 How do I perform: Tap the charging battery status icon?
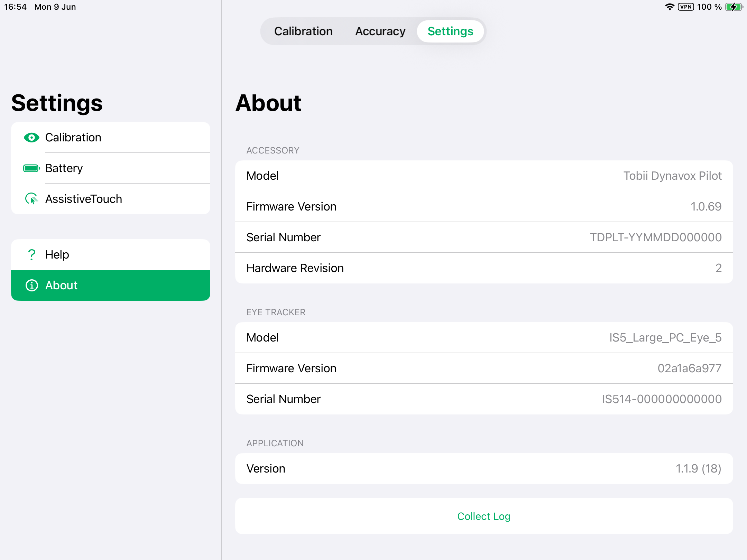(x=734, y=7)
